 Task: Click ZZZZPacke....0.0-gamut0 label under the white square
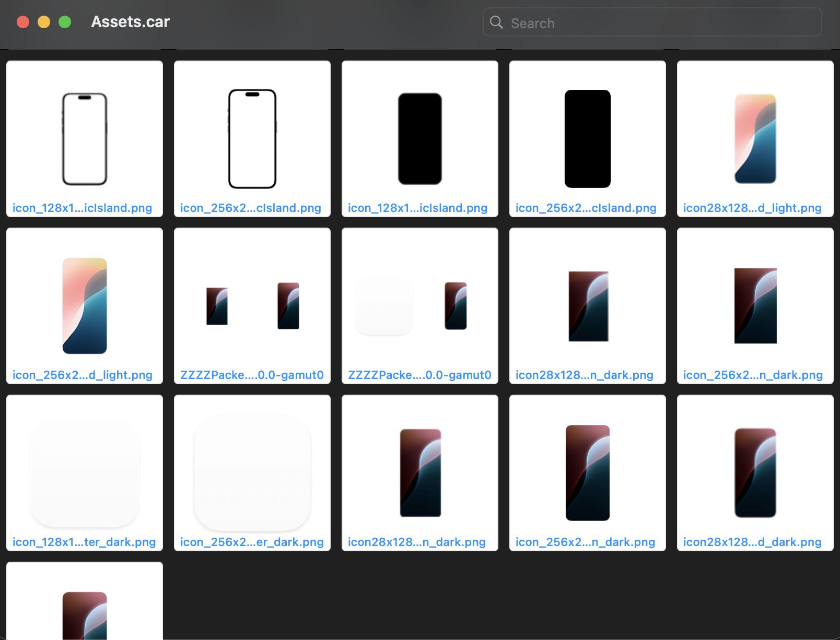coord(419,375)
